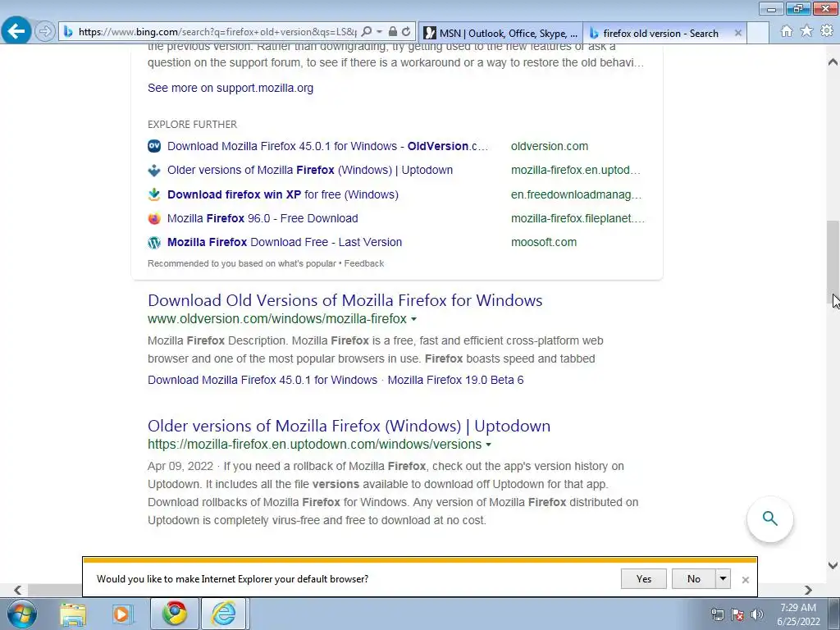Click the Uptodown favicon in Explore Further
This screenshot has height=630, width=840.
point(153,171)
